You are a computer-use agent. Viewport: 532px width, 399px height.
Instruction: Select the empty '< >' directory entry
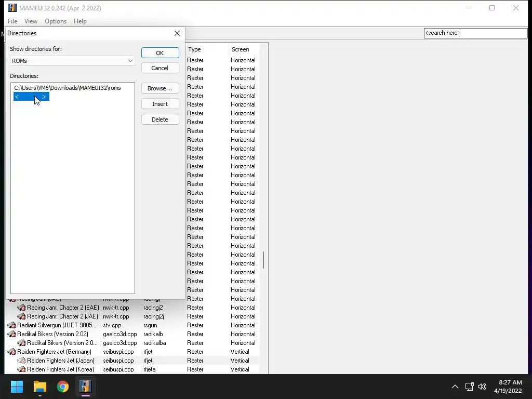[x=31, y=97]
